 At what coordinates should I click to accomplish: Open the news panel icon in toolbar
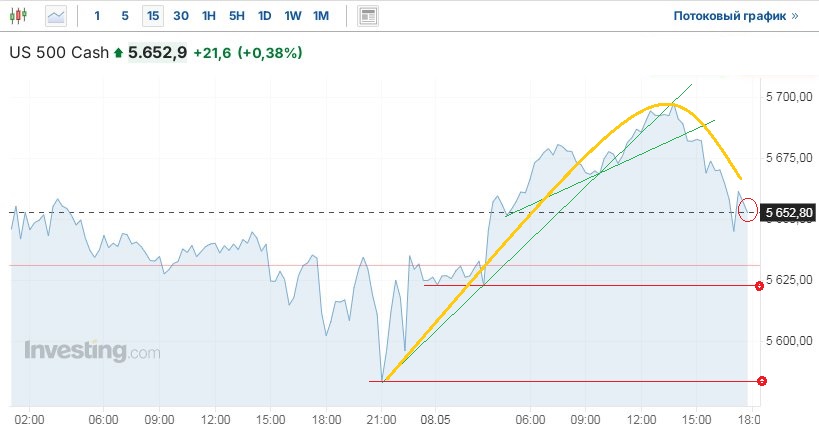point(369,16)
